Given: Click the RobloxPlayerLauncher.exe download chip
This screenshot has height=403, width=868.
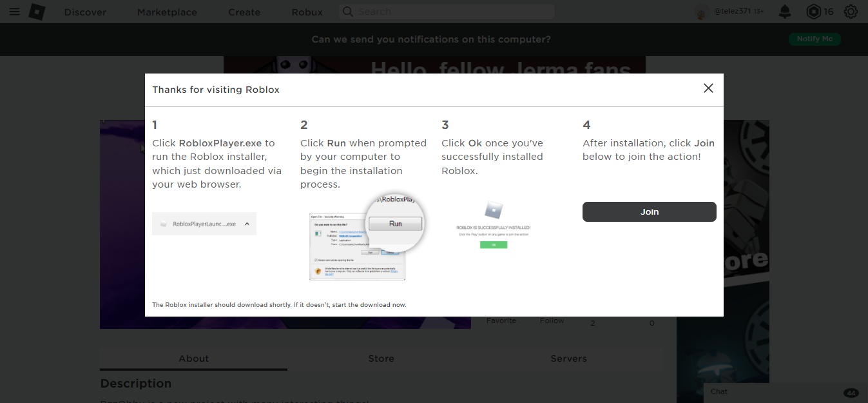Looking at the screenshot, I should coord(204,224).
